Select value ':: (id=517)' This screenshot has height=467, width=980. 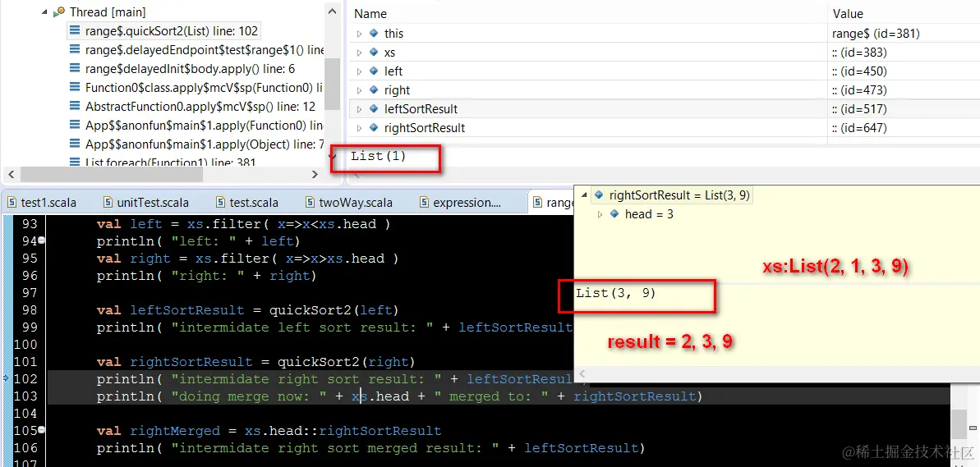pos(859,109)
